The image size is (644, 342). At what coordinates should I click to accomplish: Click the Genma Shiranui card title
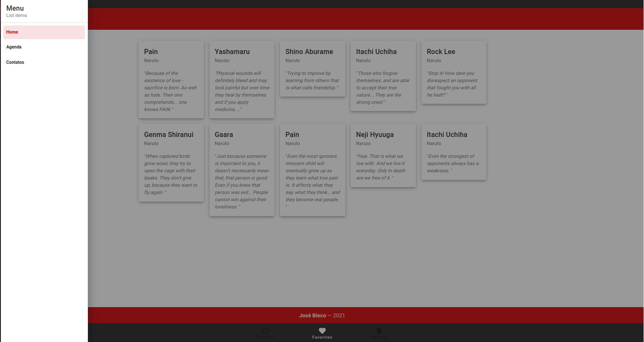169,134
